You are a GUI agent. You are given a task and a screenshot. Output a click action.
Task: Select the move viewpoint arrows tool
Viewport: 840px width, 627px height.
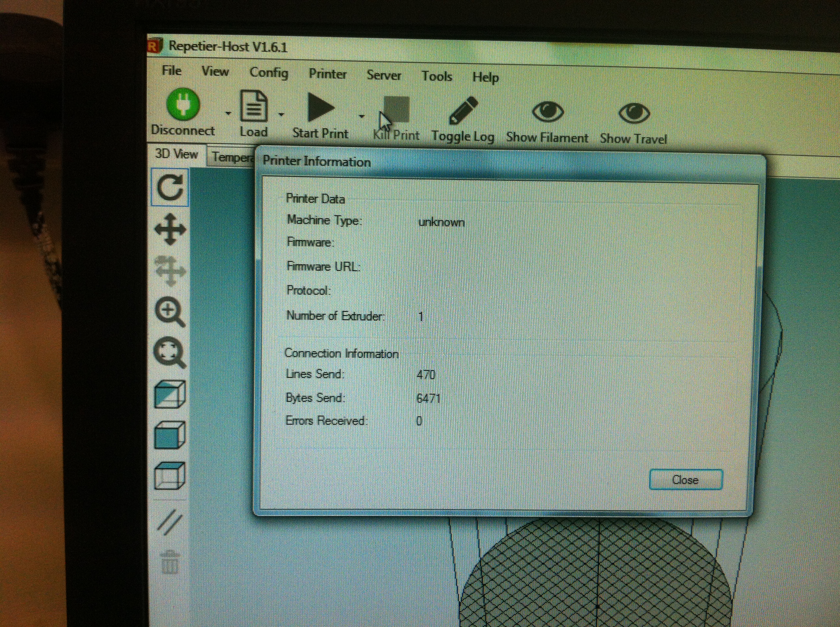tap(170, 229)
